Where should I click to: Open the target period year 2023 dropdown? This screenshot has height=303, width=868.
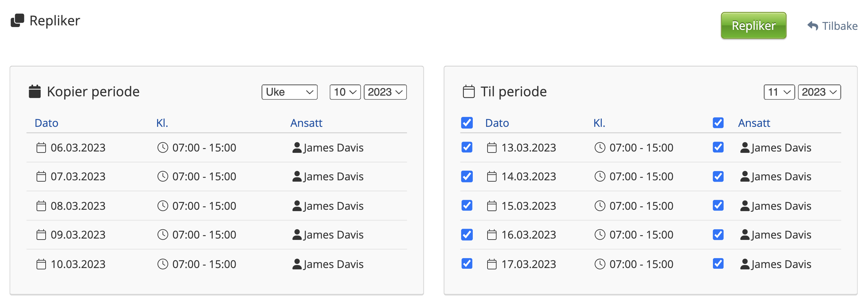point(819,92)
